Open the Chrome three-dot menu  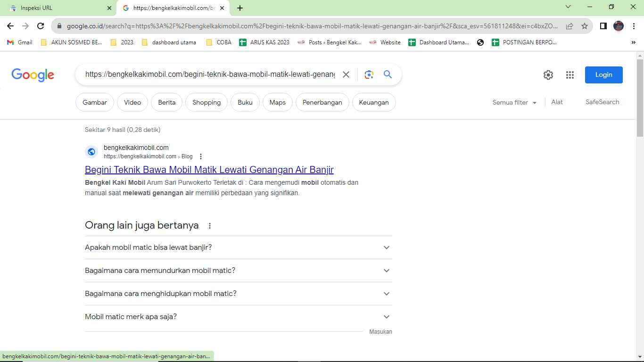[x=634, y=26]
